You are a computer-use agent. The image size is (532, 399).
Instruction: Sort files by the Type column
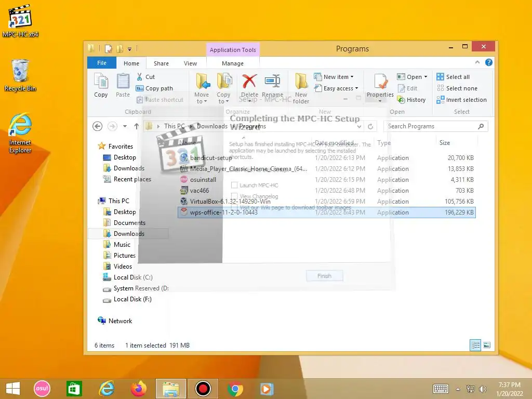(384, 143)
